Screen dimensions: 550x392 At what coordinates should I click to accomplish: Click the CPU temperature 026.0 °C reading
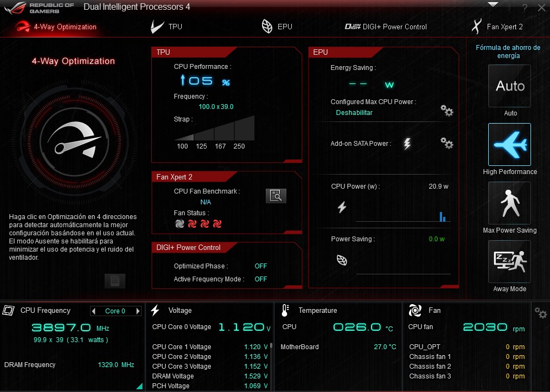[363, 327]
